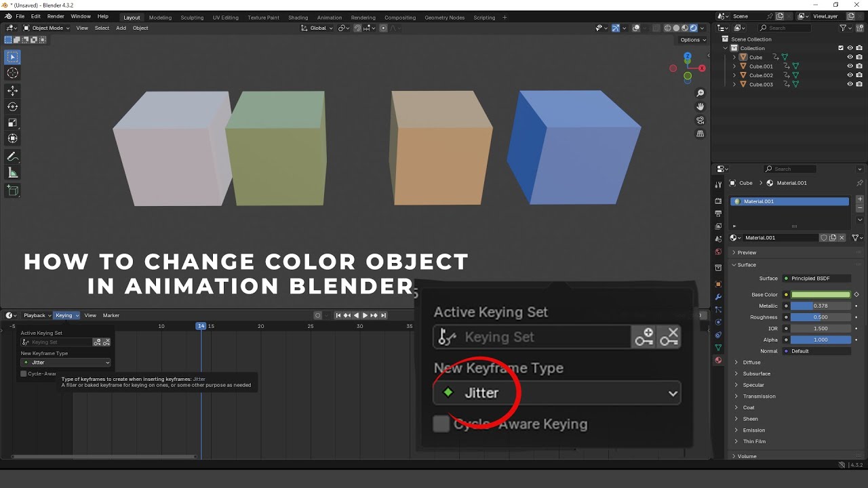868x488 pixels.
Task: Remove the material slot with minus
Action: point(860,208)
